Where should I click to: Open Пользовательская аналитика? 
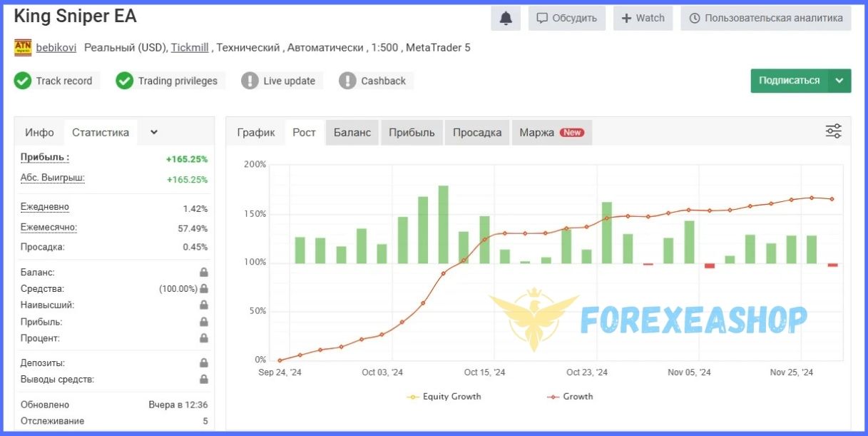point(766,19)
